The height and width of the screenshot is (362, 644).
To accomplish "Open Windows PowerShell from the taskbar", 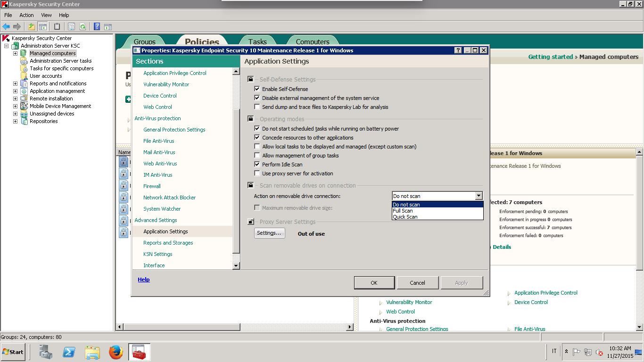I will coord(69,352).
